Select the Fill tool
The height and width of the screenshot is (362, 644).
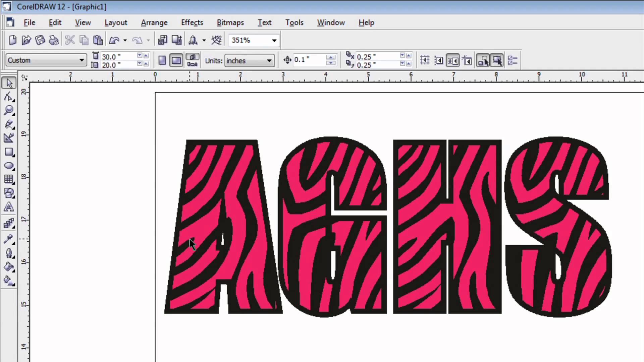point(9,267)
